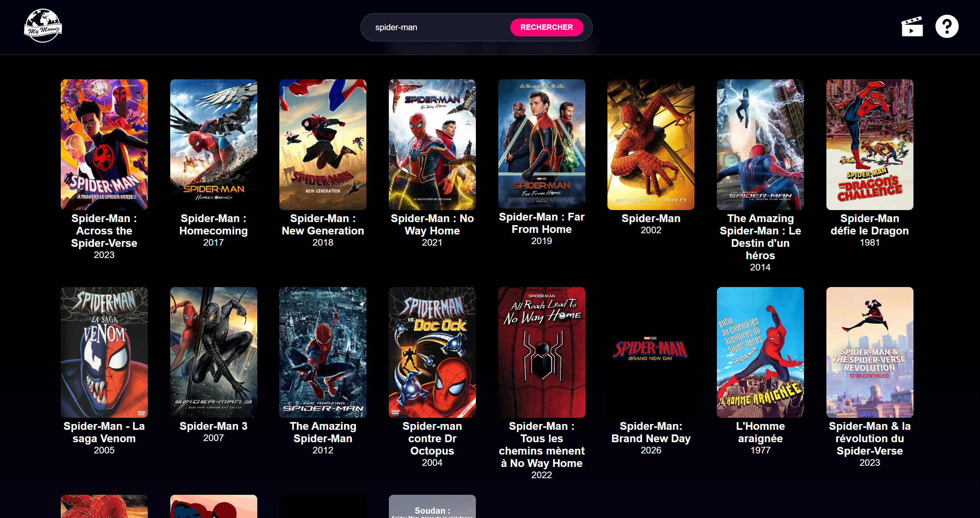The height and width of the screenshot is (518, 980).
Task: Open Spider-Man New Generation poster
Action: click(x=323, y=145)
